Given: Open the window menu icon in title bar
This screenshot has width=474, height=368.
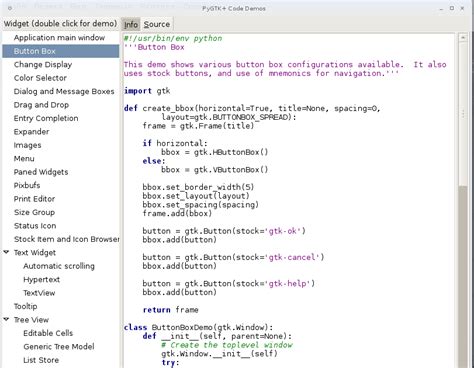Looking at the screenshot, I should pos(10,8).
